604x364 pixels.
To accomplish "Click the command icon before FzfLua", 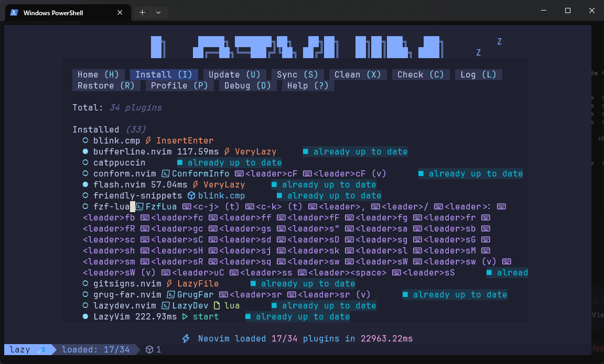I will click(x=139, y=207).
